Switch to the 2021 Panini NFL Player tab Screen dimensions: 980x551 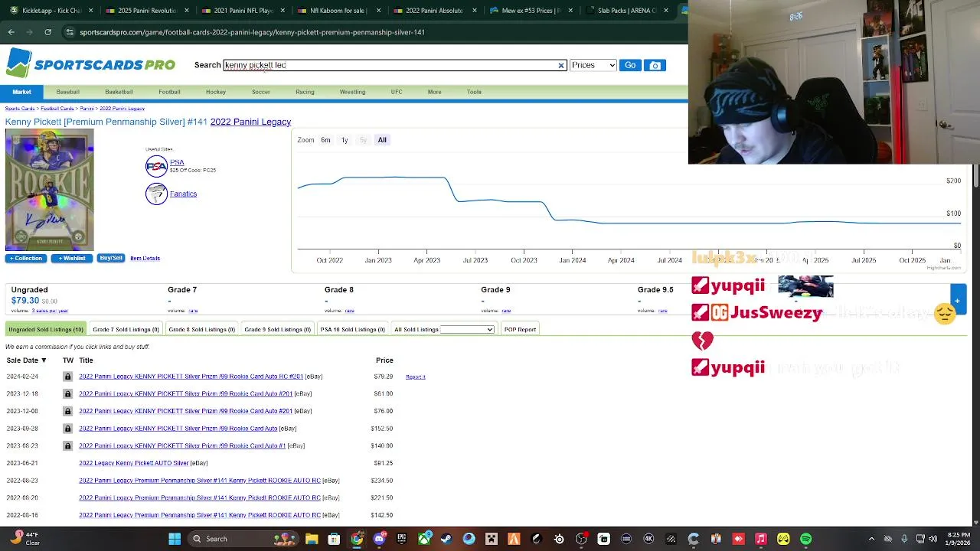(243, 11)
